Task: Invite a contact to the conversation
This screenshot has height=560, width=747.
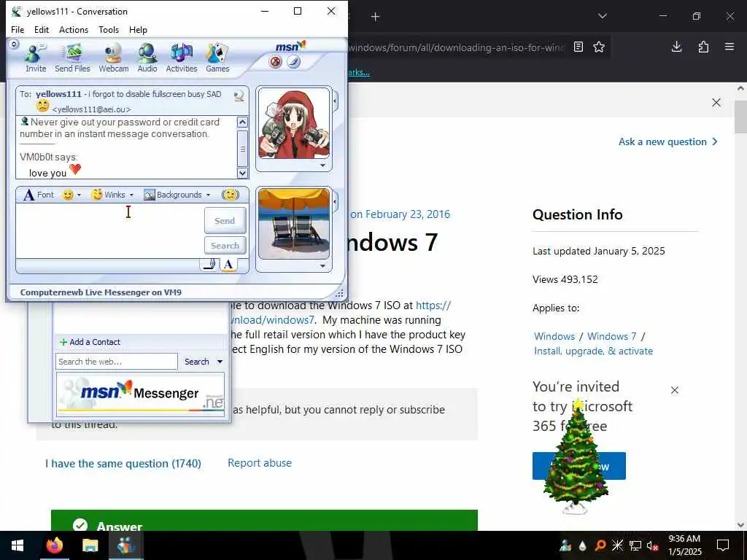Action: (x=36, y=58)
